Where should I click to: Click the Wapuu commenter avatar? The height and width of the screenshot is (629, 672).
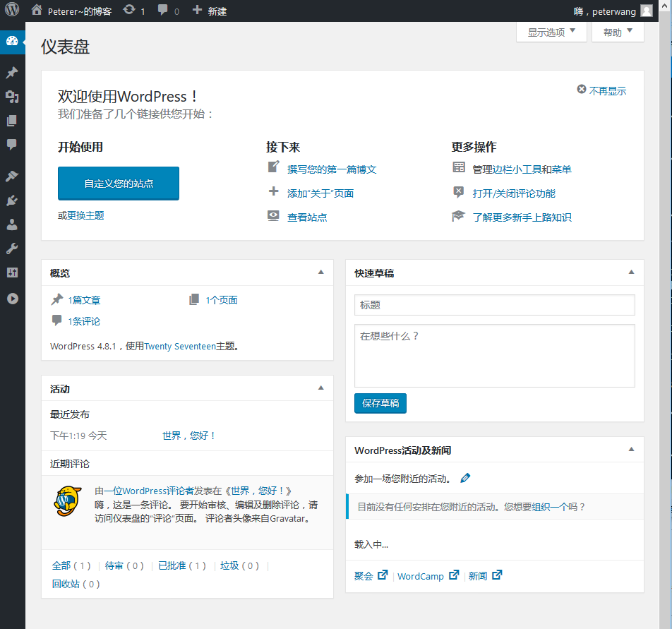tap(68, 501)
